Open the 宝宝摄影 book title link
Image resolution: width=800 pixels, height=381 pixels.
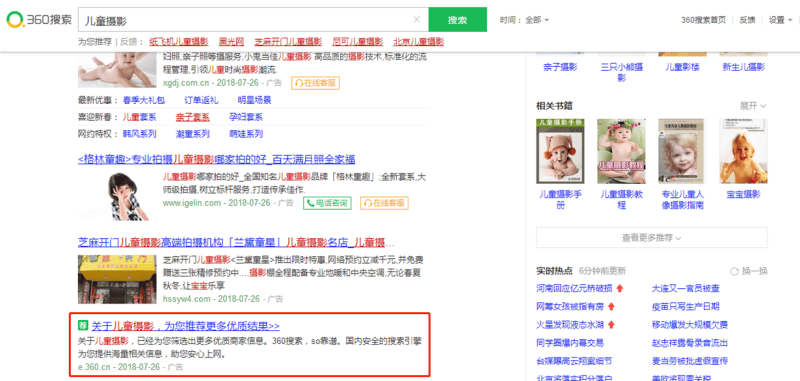[x=743, y=194]
